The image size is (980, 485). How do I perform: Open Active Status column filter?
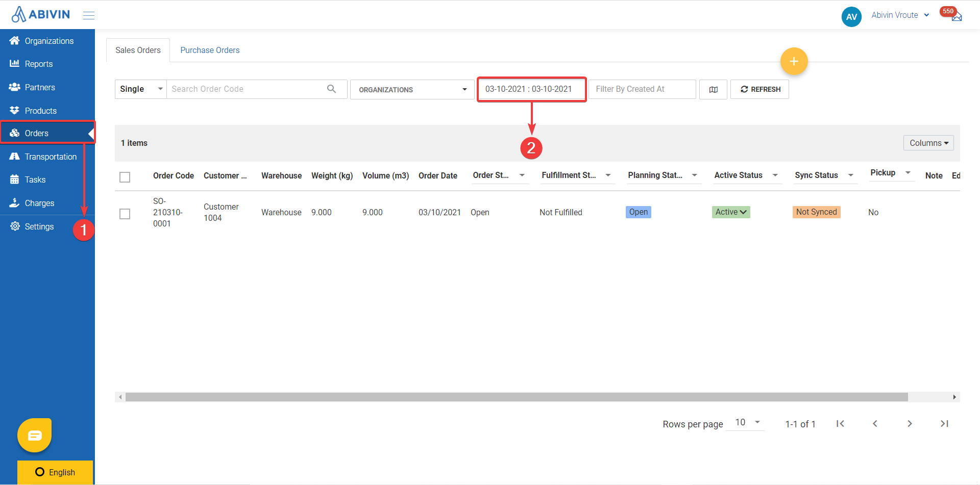pyautogui.click(x=775, y=175)
